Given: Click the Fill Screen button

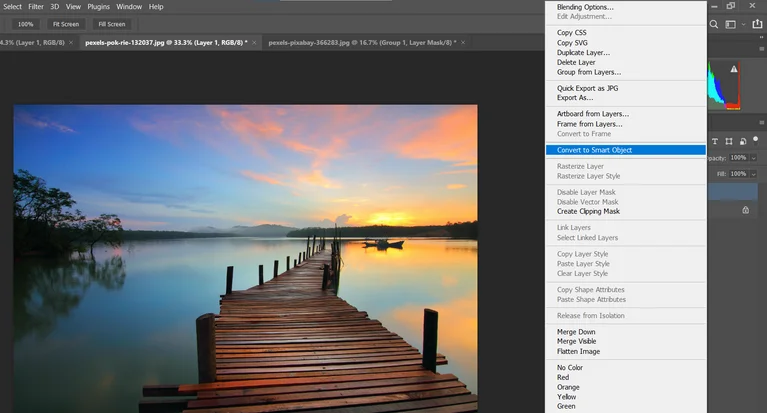Looking at the screenshot, I should pyautogui.click(x=112, y=24).
